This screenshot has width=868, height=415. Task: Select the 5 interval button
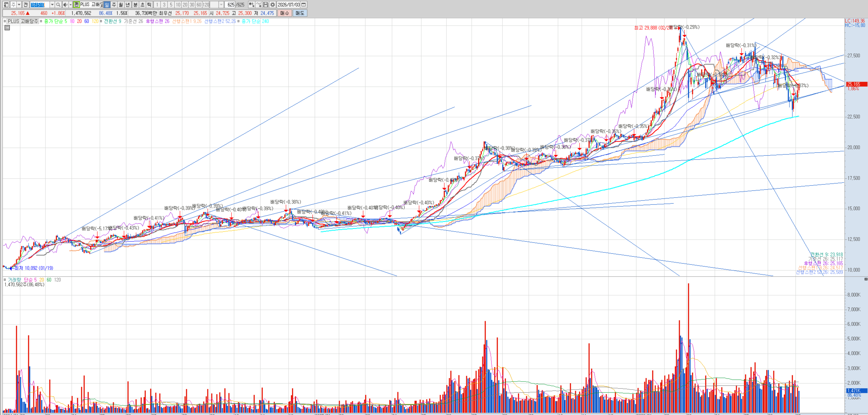171,5
